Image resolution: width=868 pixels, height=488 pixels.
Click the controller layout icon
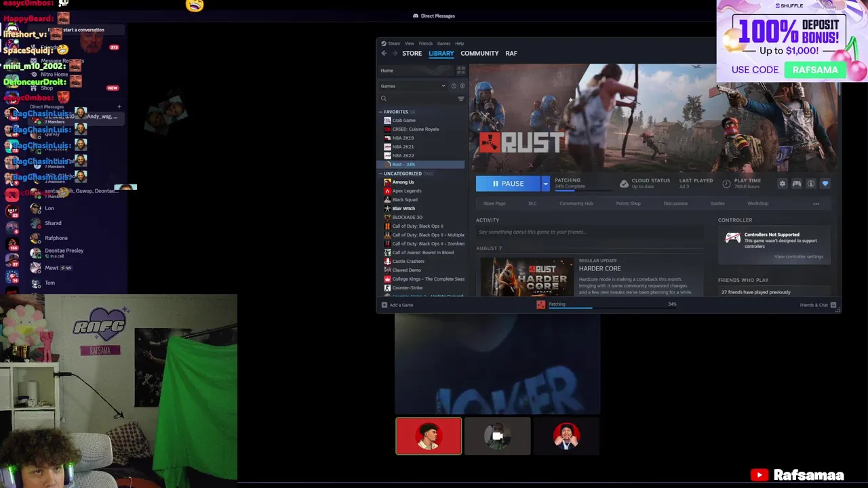pyautogui.click(x=797, y=184)
